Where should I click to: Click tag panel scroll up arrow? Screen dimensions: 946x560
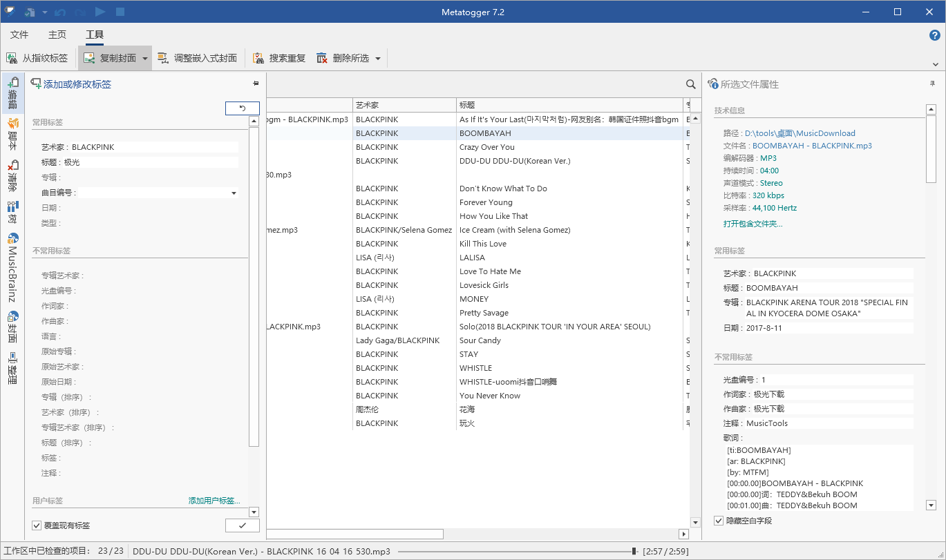[x=254, y=120]
